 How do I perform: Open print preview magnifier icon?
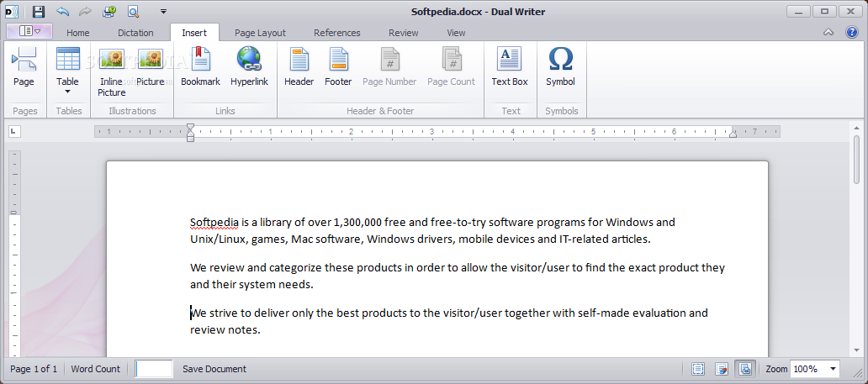point(134,11)
